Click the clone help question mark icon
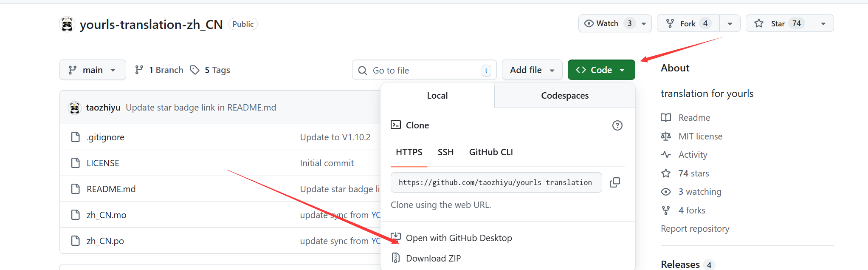868x270 pixels. pos(617,125)
